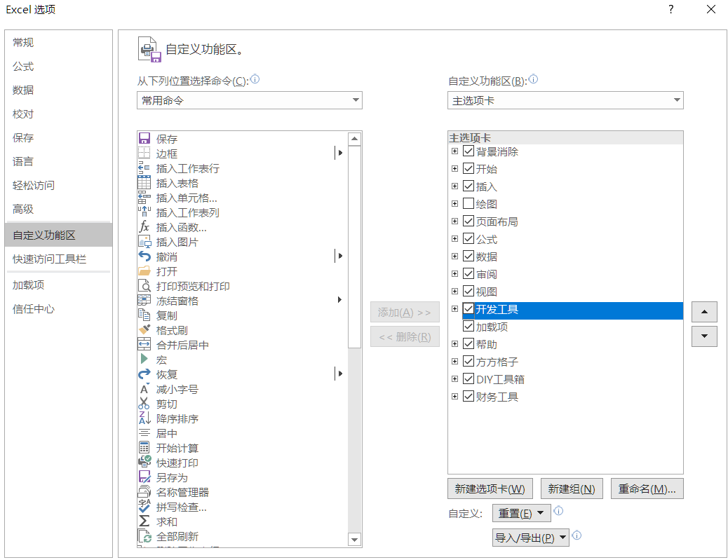Pick the 撤消 undo arrow icon

(x=144, y=256)
